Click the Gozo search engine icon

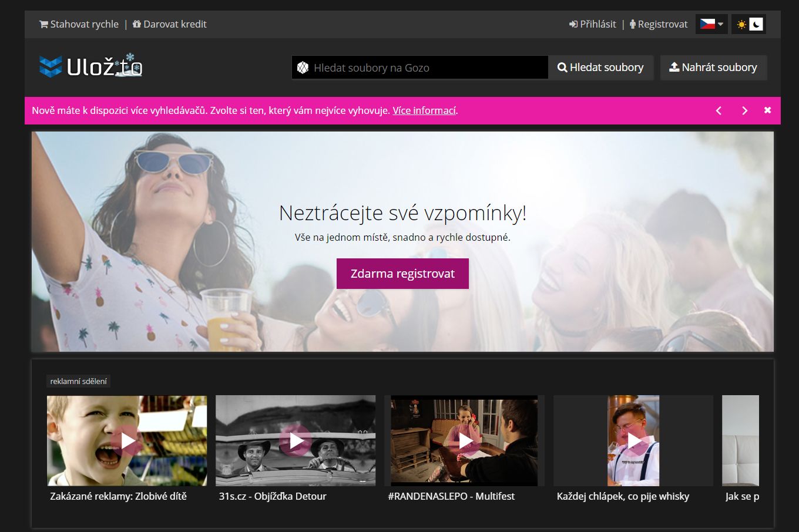pyautogui.click(x=303, y=68)
